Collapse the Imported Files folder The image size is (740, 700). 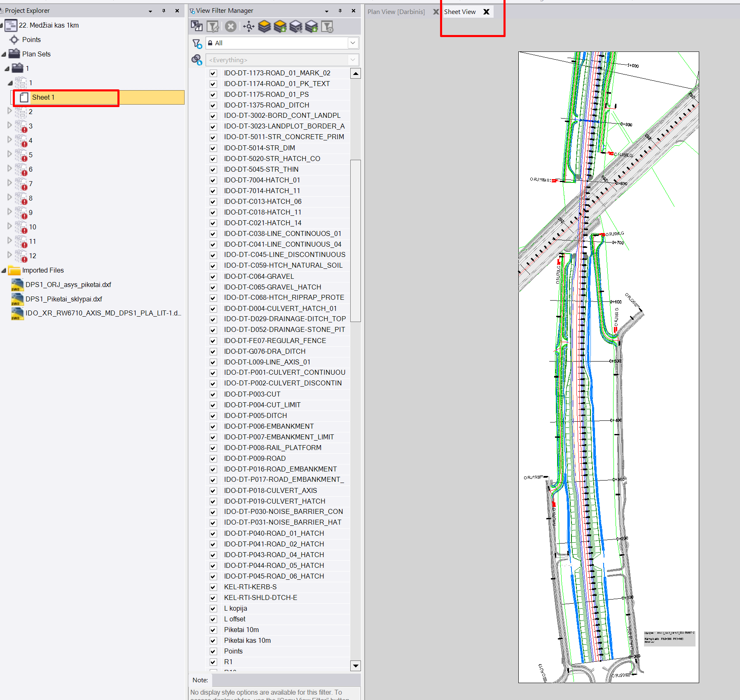4,271
